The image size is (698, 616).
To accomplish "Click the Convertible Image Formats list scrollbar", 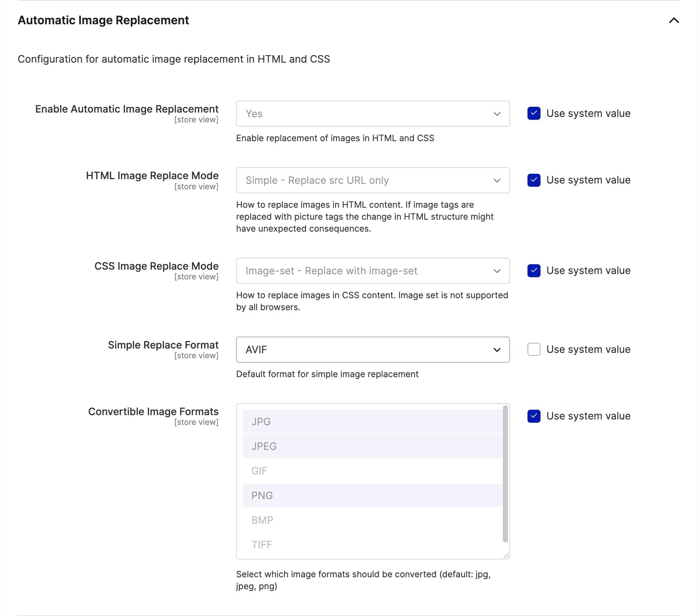I will tap(505, 474).
